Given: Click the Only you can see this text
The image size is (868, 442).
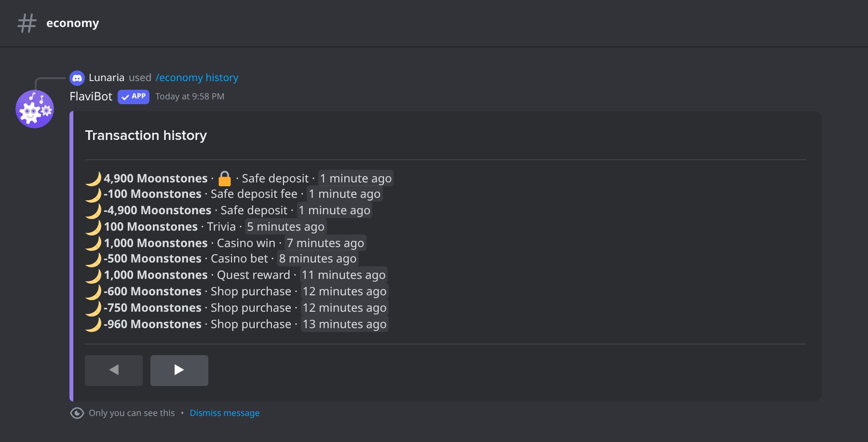Looking at the screenshot, I should (132, 413).
